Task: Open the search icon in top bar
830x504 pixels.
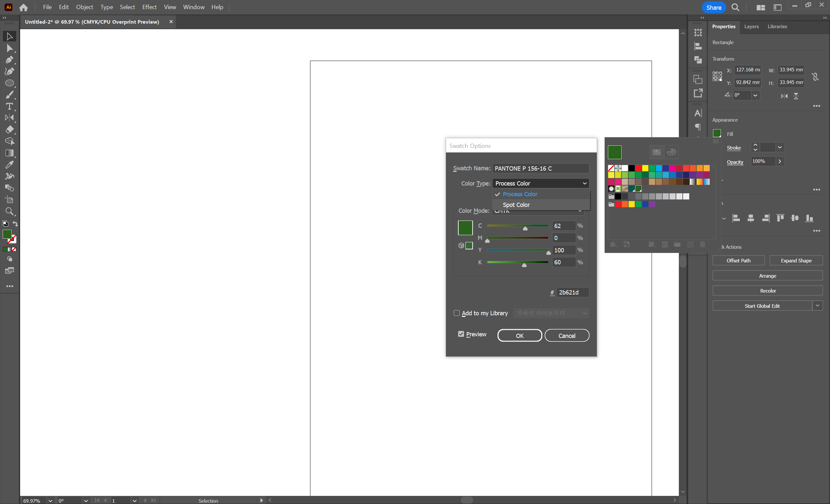Action: pos(735,7)
